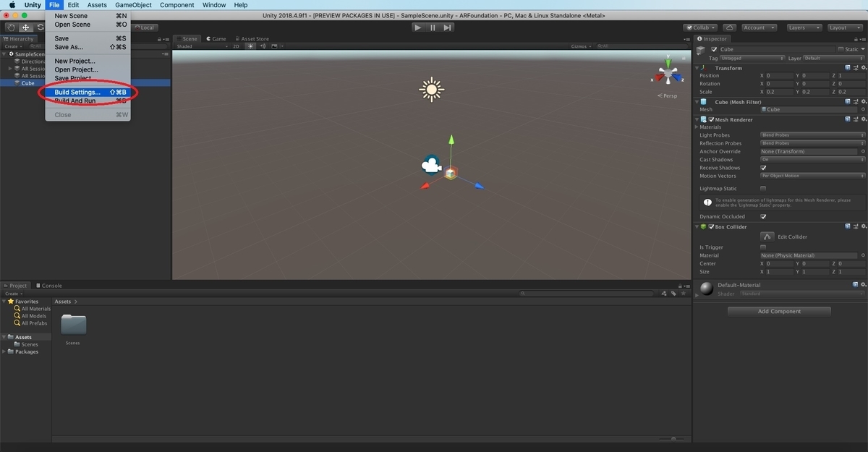Click the camera gizmo in the scene

(431, 166)
